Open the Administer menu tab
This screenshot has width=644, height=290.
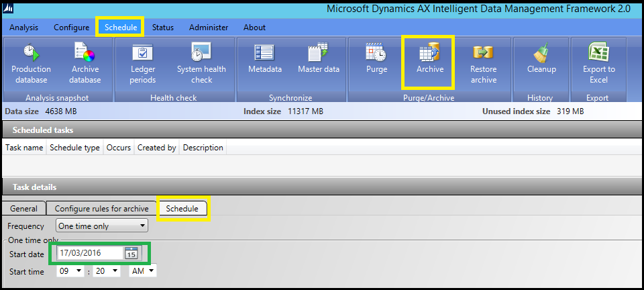pos(209,28)
